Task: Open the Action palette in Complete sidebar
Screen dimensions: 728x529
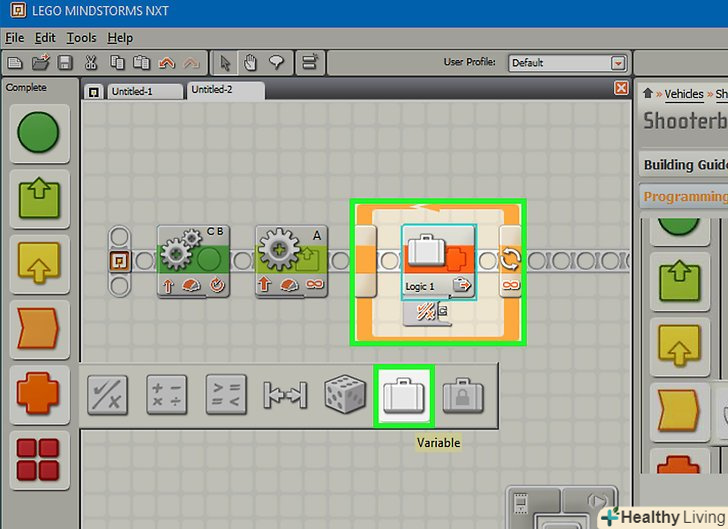Action: pos(39,199)
